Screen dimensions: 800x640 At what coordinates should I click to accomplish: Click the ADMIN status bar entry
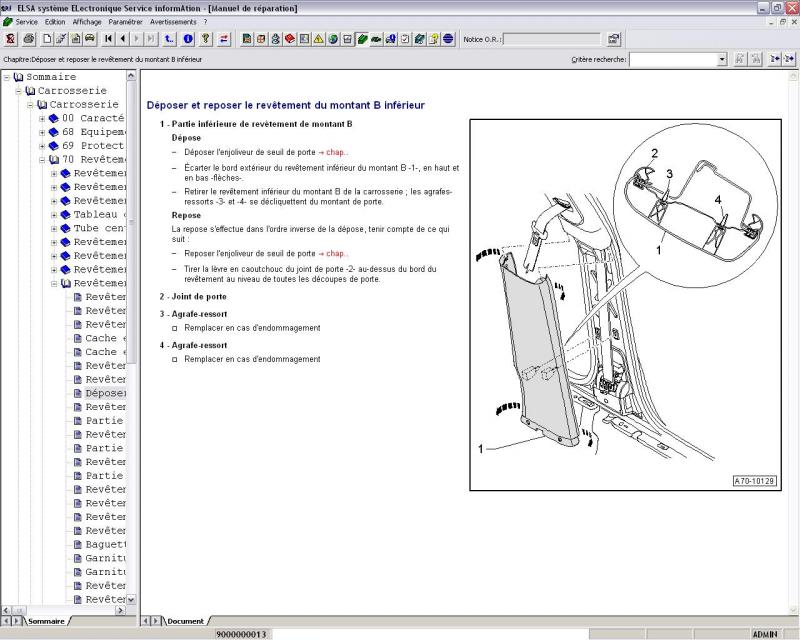point(765,634)
